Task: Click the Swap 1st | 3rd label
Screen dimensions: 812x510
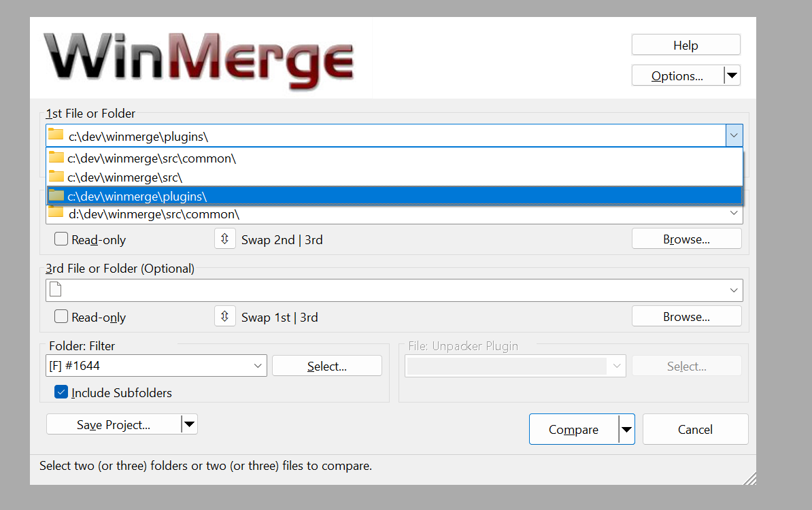Action: [280, 318]
